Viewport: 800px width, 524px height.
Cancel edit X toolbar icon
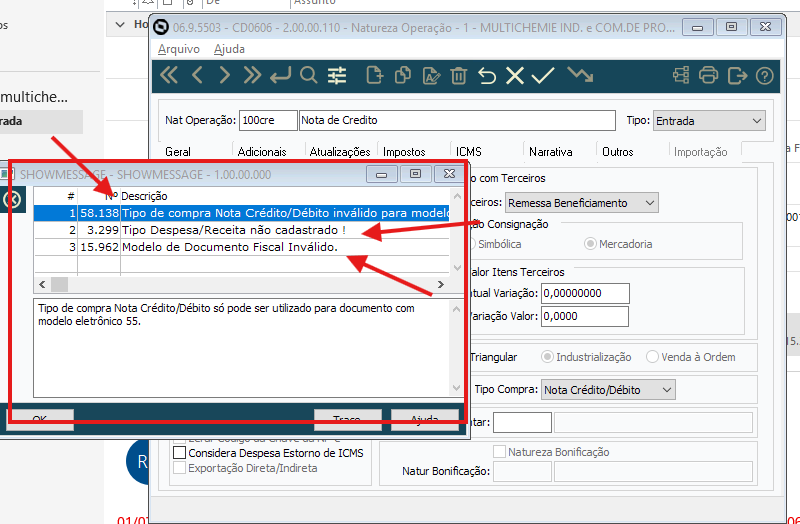point(515,76)
